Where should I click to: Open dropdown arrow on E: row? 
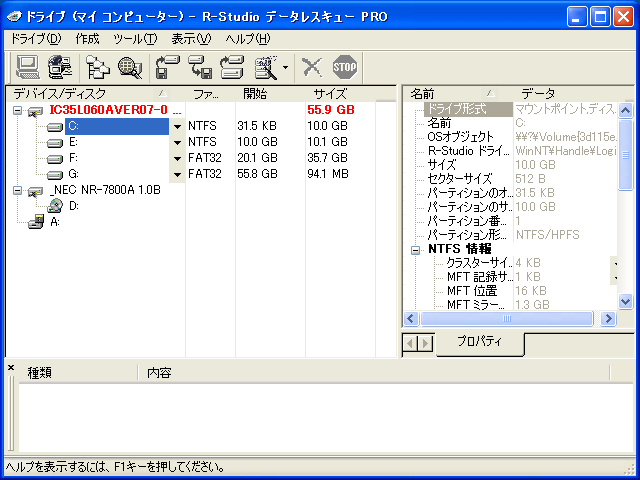coord(177,142)
